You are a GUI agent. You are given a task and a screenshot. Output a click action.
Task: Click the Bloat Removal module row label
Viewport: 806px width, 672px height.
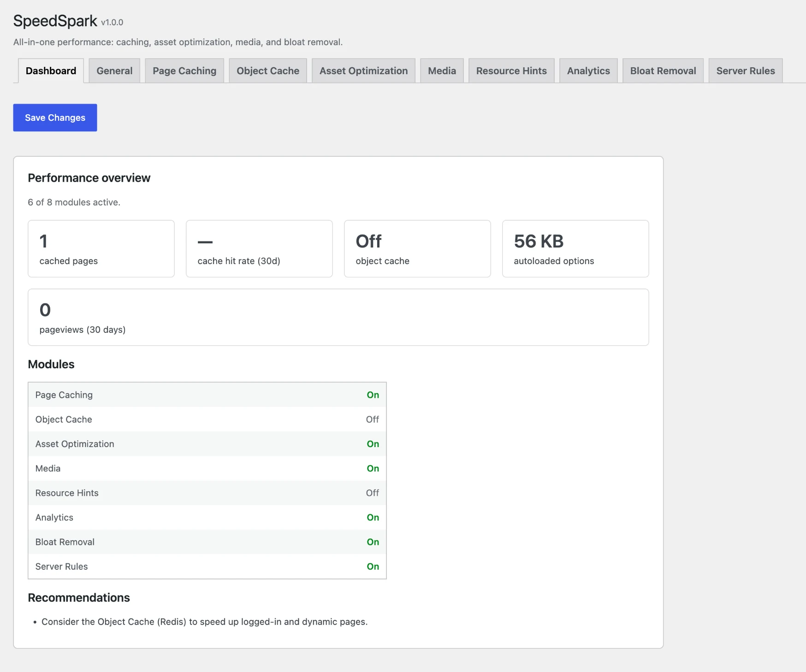(65, 542)
